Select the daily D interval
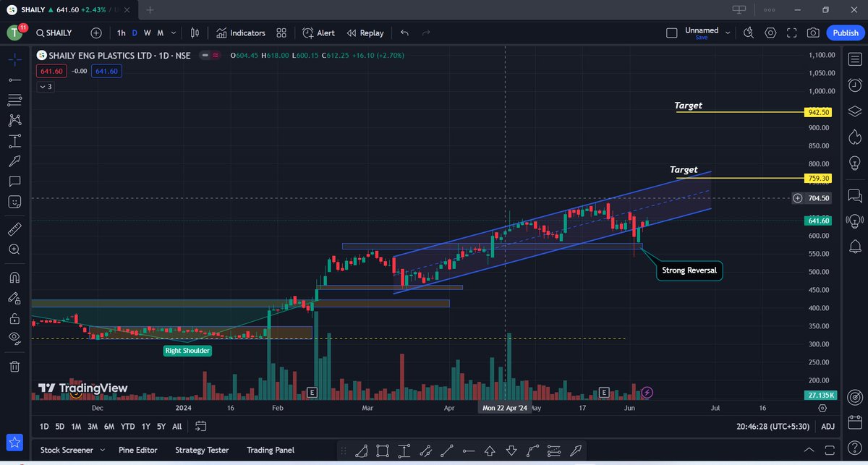The image size is (868, 465). point(134,33)
